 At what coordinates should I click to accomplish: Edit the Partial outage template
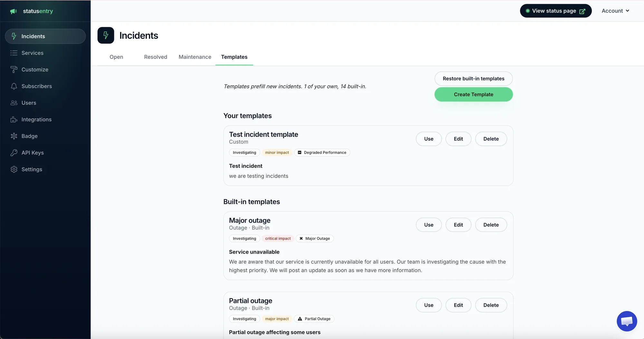pos(458,305)
